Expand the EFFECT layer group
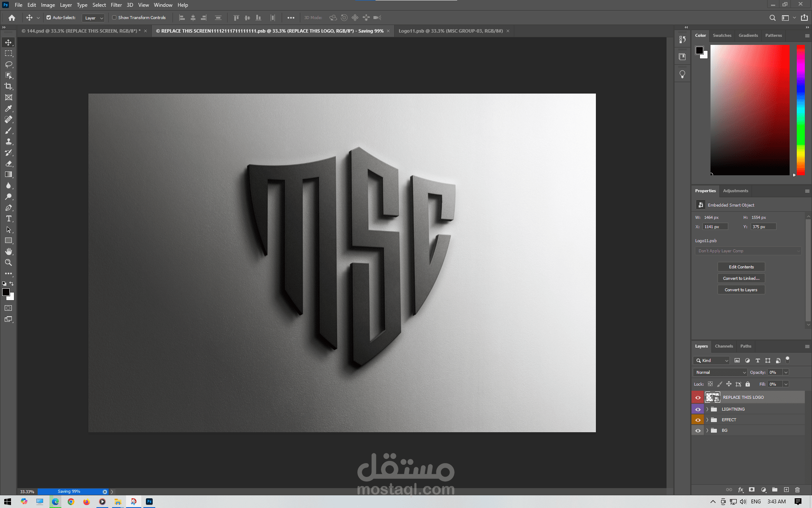This screenshot has height=508, width=812. 707,420
